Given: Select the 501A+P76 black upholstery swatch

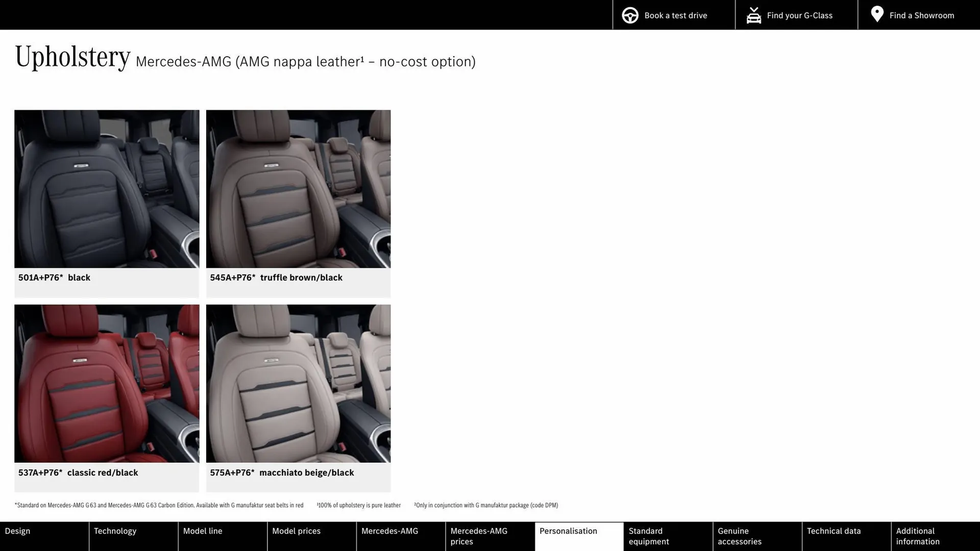Looking at the screenshot, I should 107,189.
